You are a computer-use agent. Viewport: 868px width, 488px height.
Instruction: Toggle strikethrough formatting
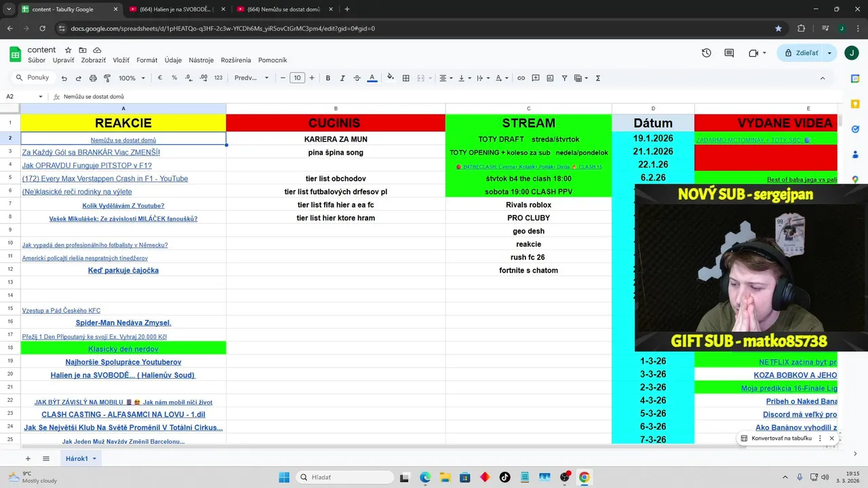click(357, 78)
